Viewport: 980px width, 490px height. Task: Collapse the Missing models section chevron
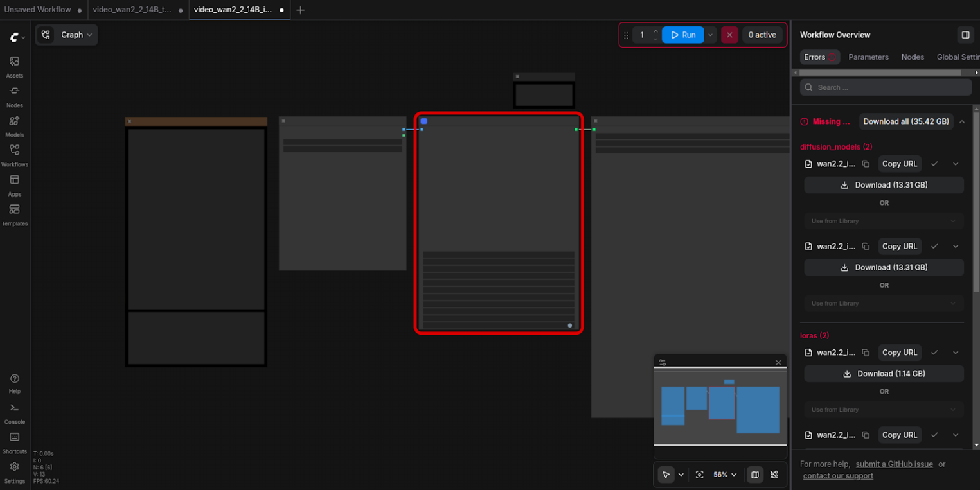(x=962, y=121)
